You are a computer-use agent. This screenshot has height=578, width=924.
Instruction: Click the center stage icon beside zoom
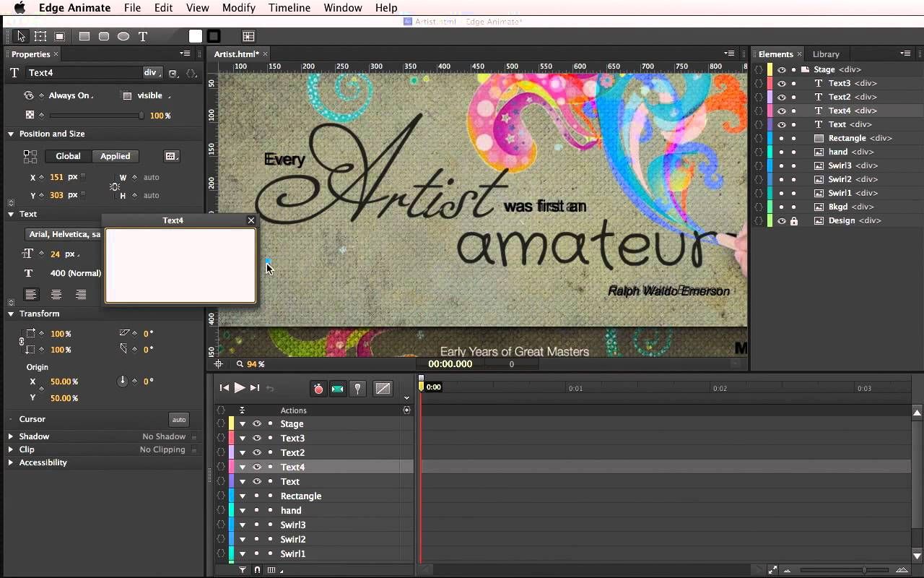coord(219,364)
